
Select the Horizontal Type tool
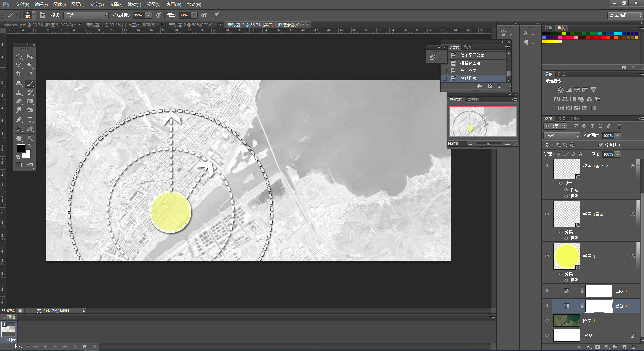(x=30, y=120)
